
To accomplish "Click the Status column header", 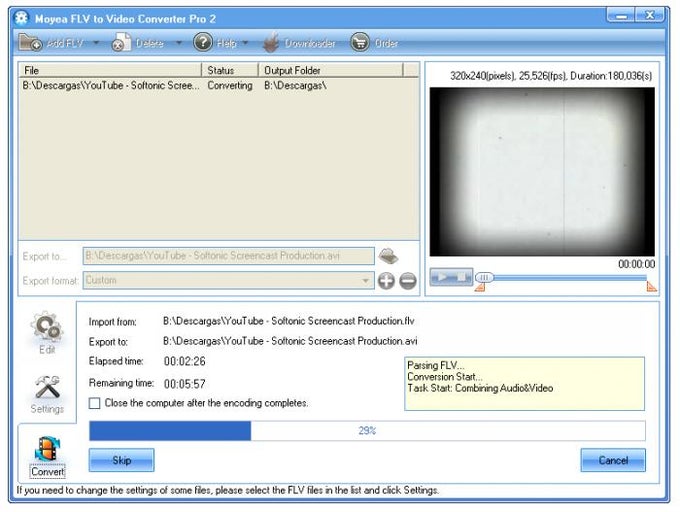I will (230, 70).
